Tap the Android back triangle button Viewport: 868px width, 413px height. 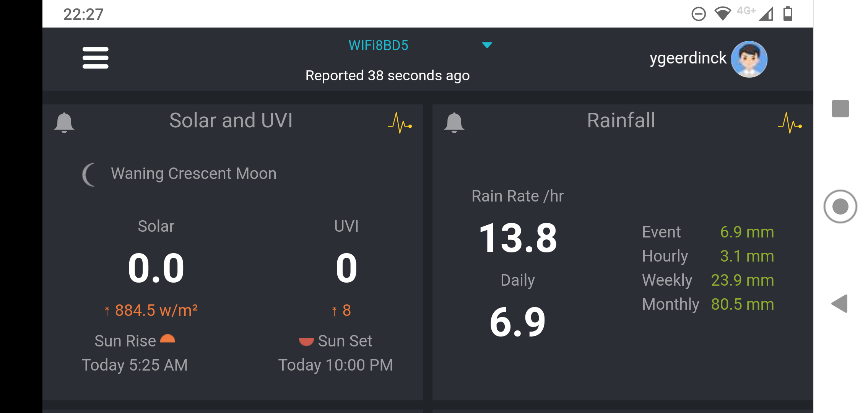pos(839,304)
